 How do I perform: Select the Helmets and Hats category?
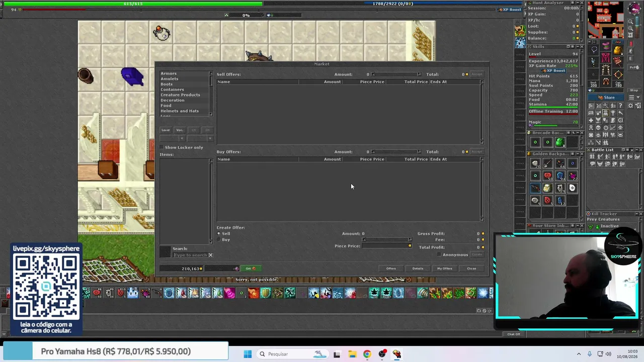click(180, 111)
